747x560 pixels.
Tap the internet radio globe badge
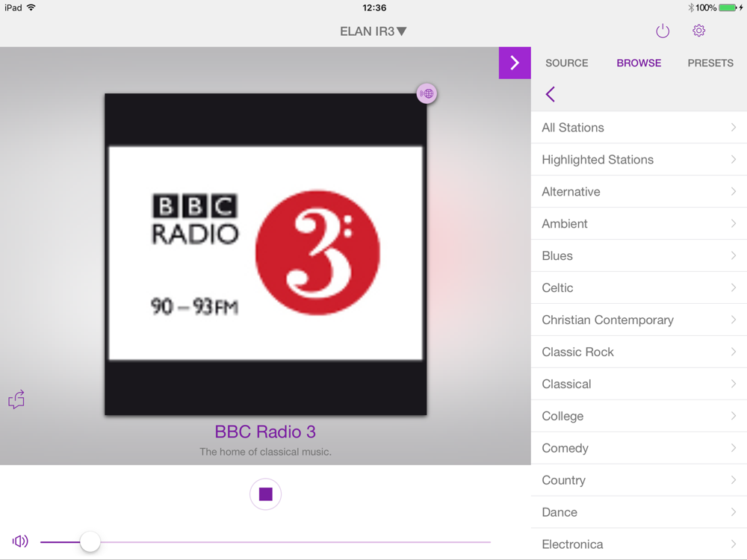pos(427,93)
